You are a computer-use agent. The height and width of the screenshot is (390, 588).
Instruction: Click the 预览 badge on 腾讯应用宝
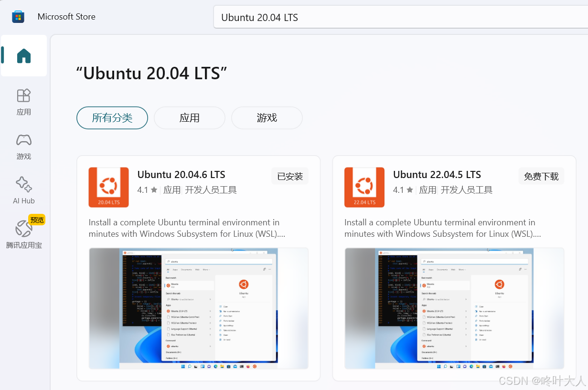point(37,220)
